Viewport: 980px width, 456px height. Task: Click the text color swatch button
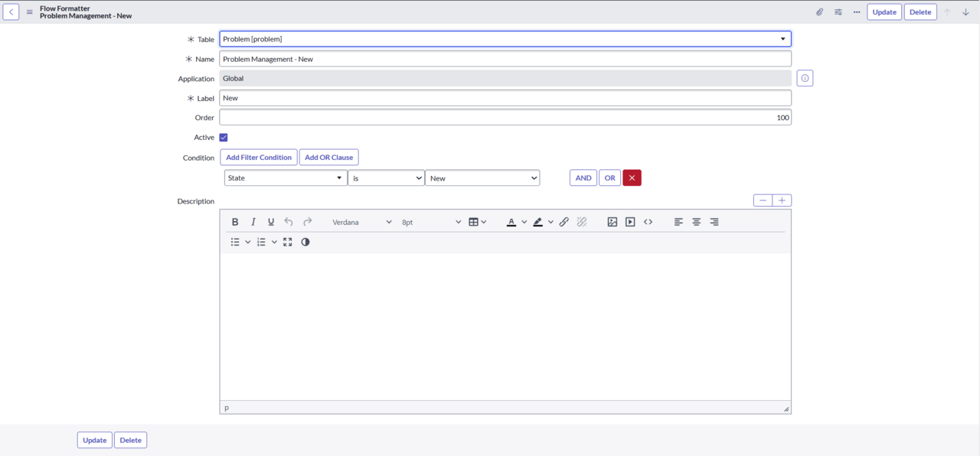pyautogui.click(x=511, y=222)
